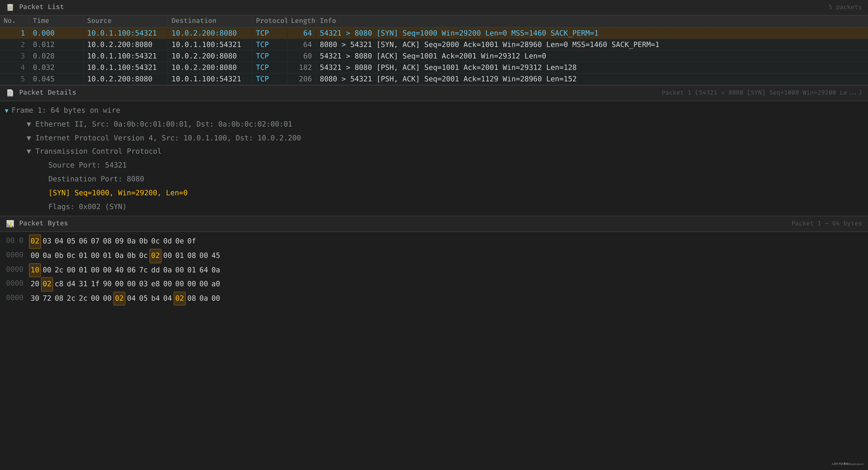Click Packet 1 — 64 bytes label

point(827,223)
